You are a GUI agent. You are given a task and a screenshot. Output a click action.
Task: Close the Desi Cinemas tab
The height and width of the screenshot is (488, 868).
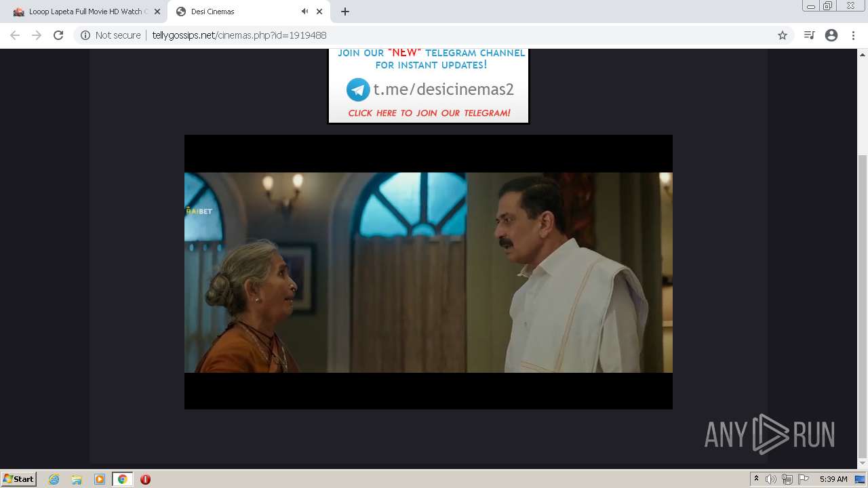pos(319,12)
